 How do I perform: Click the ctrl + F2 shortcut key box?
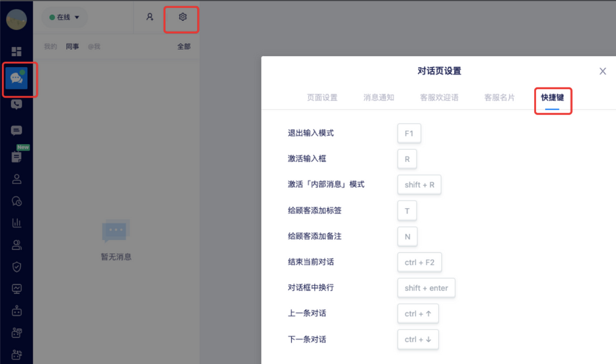(x=419, y=262)
